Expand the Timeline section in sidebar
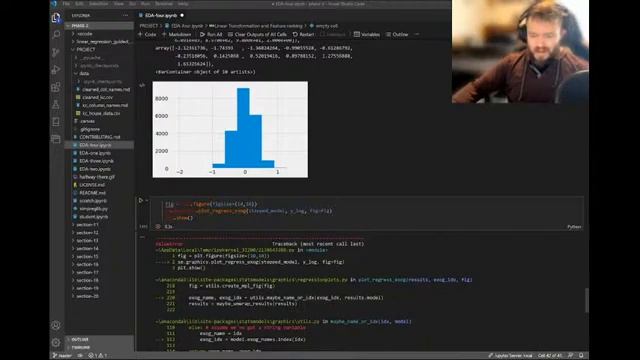Viewport: 640px width, 360px height. point(100,347)
